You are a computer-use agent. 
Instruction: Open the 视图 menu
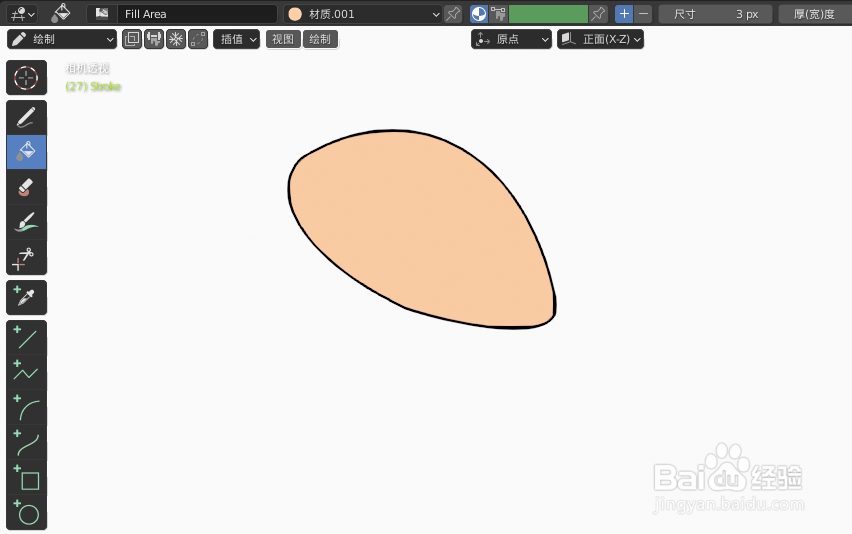click(x=283, y=39)
